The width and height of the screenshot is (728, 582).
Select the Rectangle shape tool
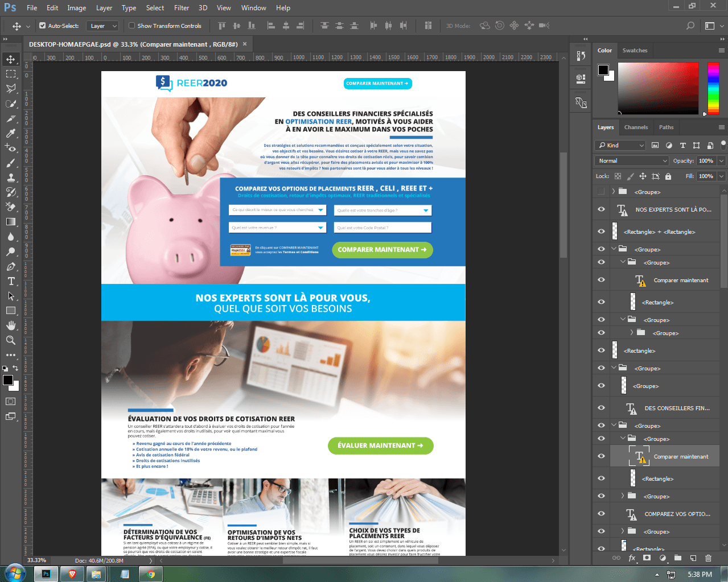(x=11, y=311)
